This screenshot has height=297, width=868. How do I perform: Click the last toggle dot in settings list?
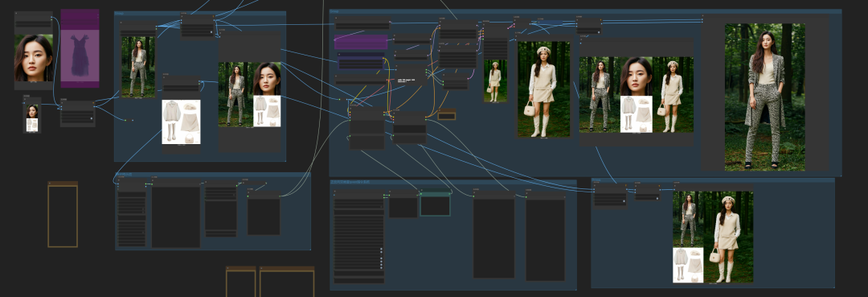(381, 268)
